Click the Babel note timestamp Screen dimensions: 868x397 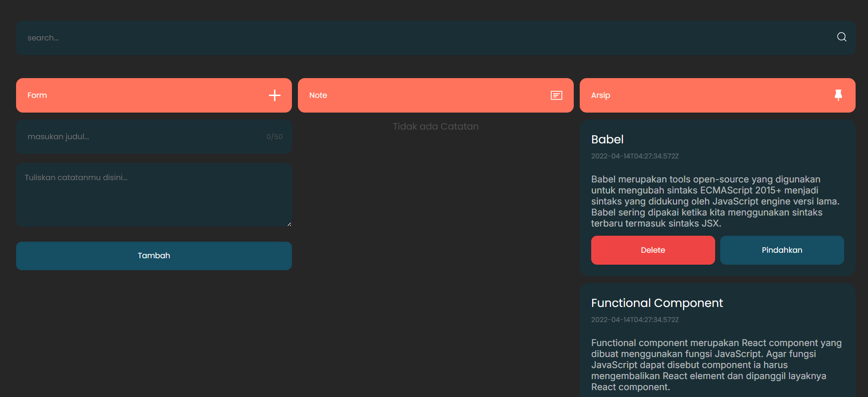pyautogui.click(x=635, y=156)
